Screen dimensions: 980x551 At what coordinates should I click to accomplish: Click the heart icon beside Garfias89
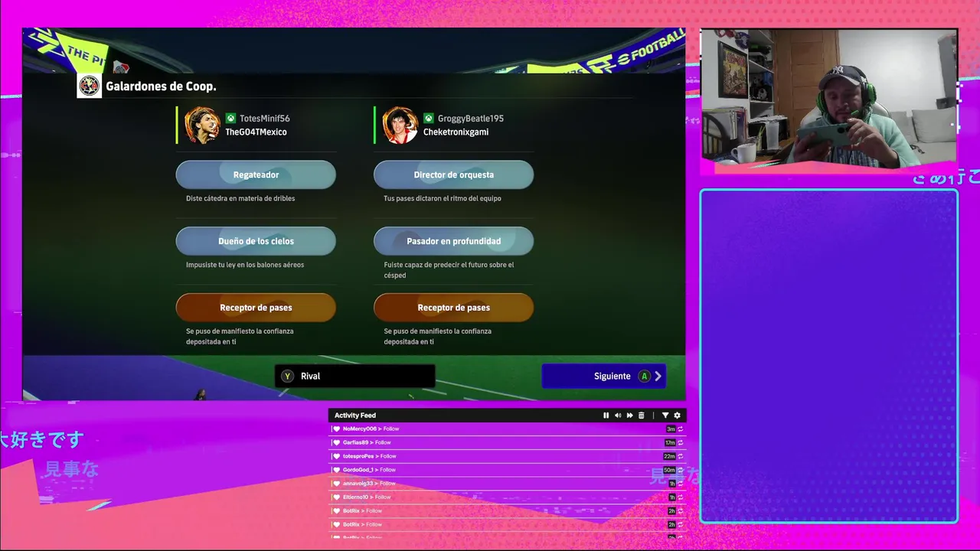click(336, 443)
